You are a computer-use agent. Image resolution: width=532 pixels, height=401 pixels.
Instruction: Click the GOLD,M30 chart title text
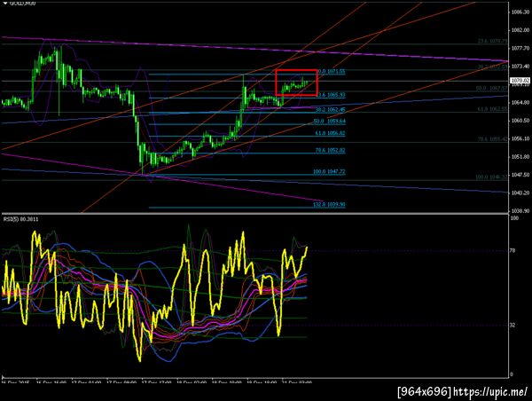click(22, 3)
